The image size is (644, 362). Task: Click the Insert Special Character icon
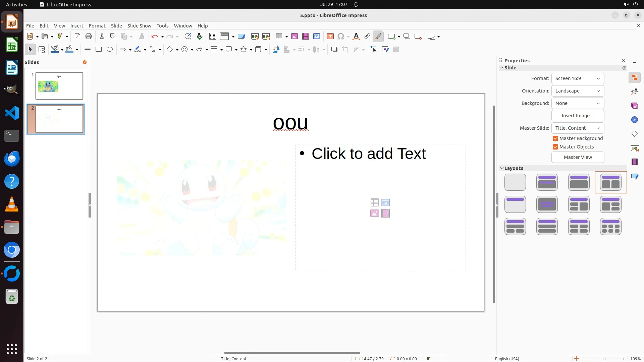341,37
